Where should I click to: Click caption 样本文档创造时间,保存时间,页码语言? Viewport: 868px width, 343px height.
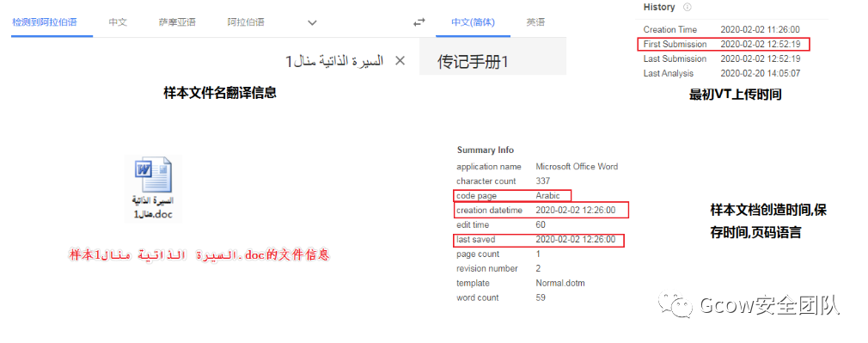click(768, 222)
